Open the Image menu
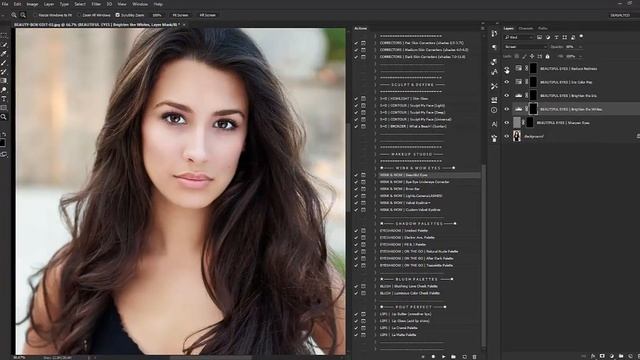The image size is (640, 360). pyautogui.click(x=32, y=4)
